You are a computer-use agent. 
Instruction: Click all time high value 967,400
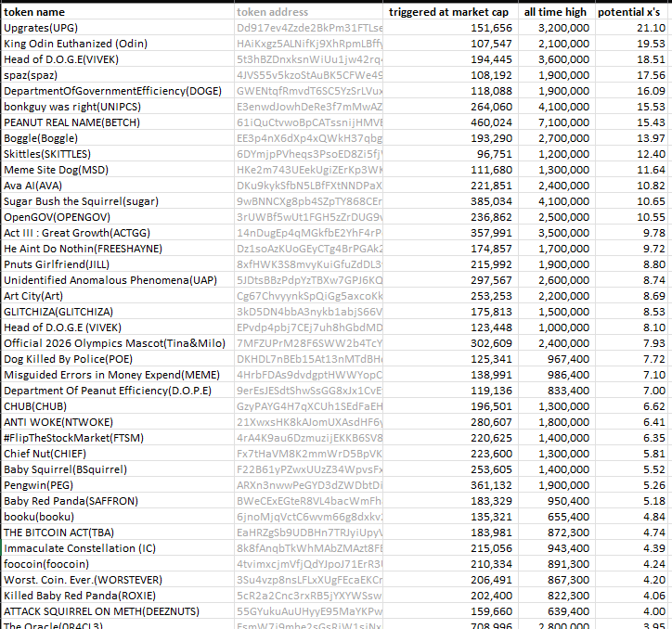point(556,359)
